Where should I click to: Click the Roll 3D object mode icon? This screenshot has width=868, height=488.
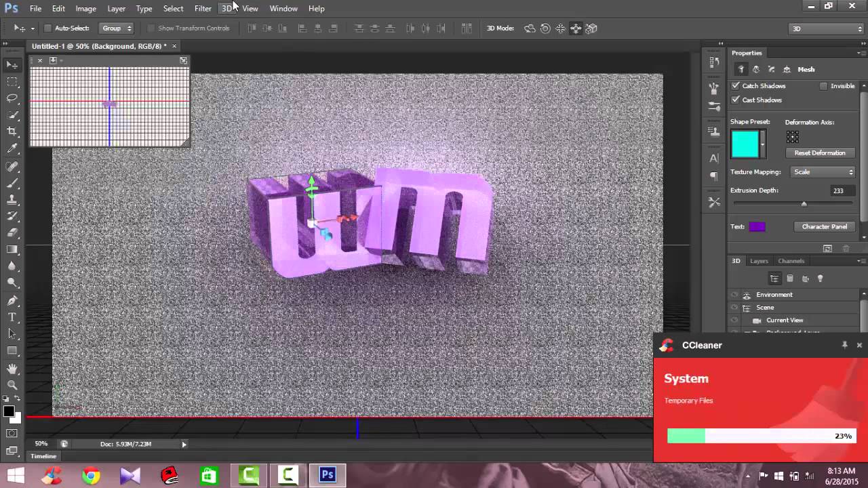[545, 28]
